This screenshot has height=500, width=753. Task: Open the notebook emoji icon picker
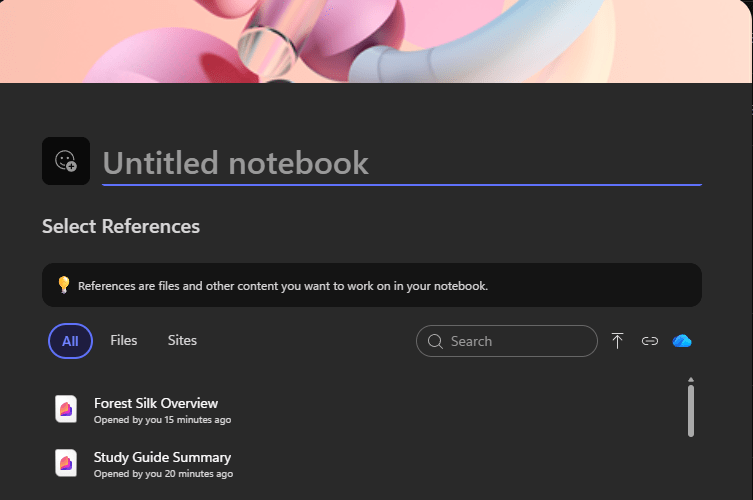[x=66, y=161]
